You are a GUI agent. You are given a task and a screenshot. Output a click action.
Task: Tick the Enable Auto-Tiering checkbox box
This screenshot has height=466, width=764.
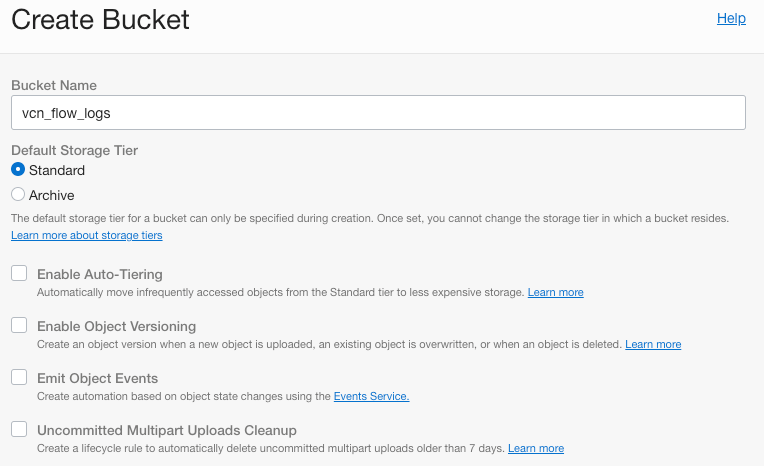click(19, 274)
